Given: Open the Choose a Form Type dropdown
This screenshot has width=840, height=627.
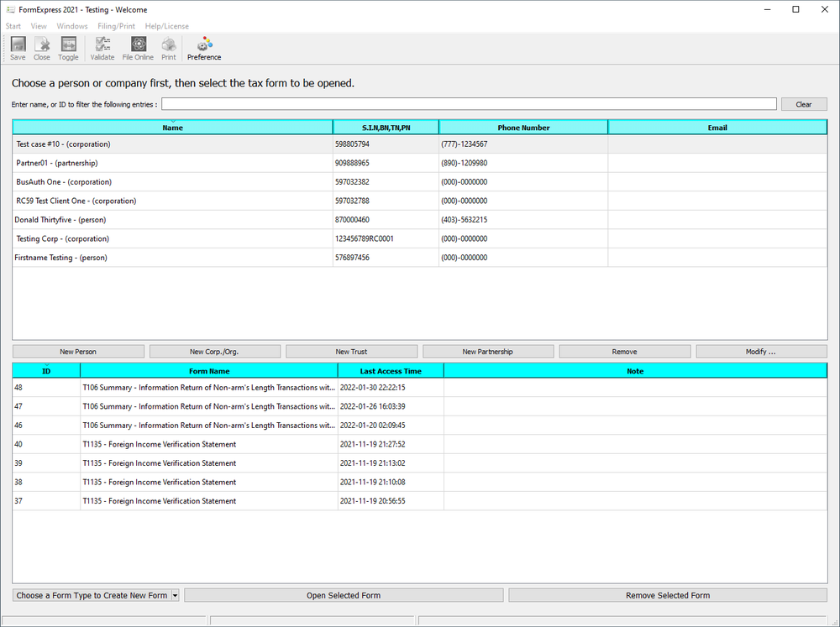Looking at the screenshot, I should coord(95,595).
